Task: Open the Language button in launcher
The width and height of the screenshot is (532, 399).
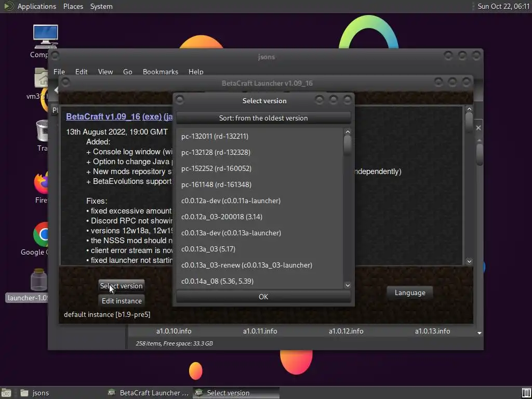Action: click(x=410, y=293)
